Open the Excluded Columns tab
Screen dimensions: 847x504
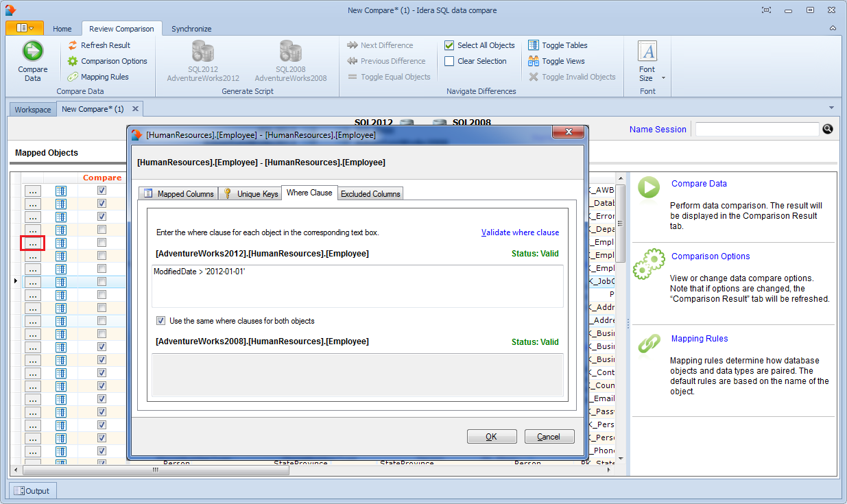pyautogui.click(x=370, y=194)
